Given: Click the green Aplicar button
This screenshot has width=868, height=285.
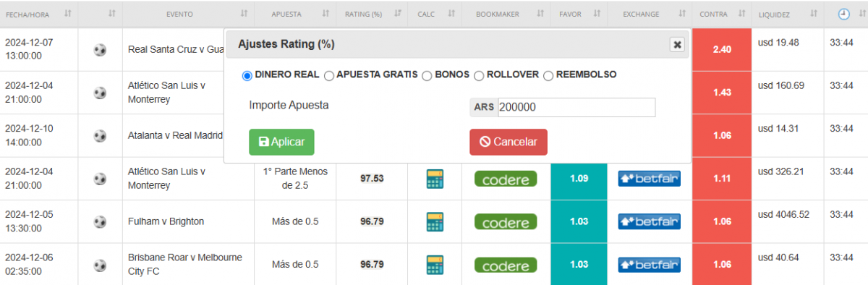Looking at the screenshot, I should 281,142.
